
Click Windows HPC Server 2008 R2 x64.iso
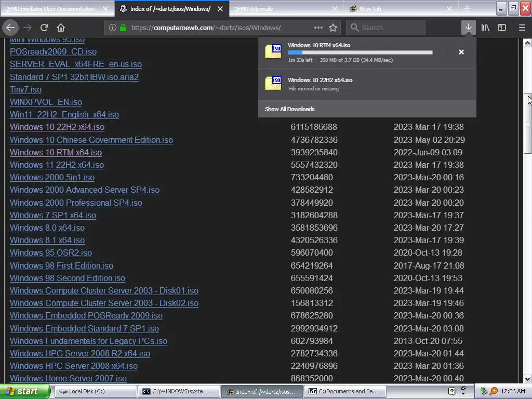tap(79, 353)
